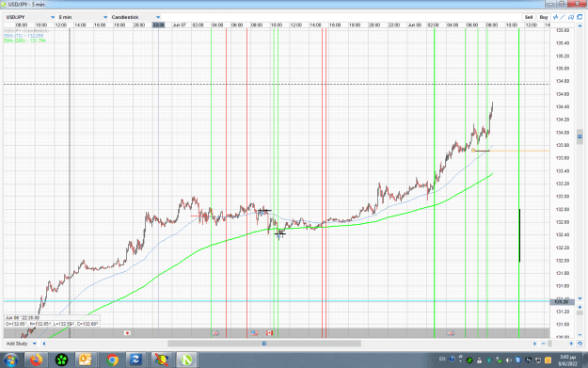Click the highlighted 22:35 time label
588x368 pixels.
pos(159,25)
